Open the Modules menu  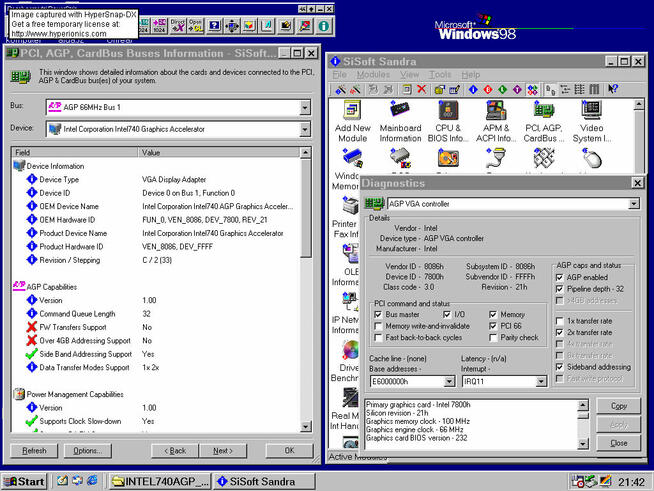coord(373,75)
